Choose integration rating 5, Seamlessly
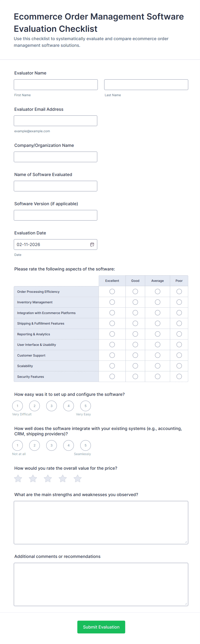The image size is (200, 644). click(x=86, y=445)
